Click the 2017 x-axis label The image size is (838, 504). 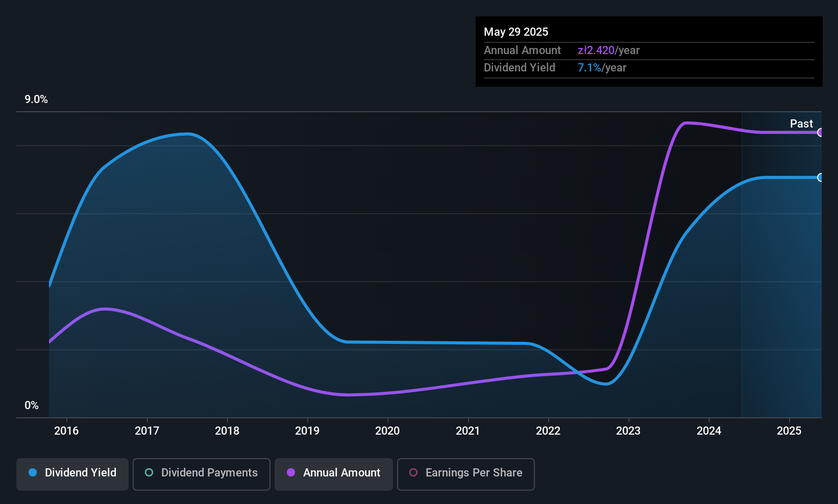pos(147,431)
